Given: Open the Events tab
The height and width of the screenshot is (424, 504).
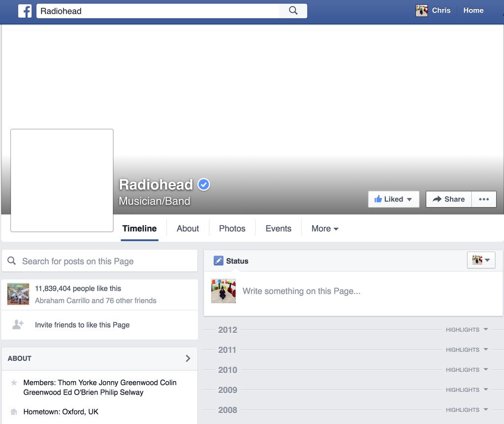Looking at the screenshot, I should point(279,228).
